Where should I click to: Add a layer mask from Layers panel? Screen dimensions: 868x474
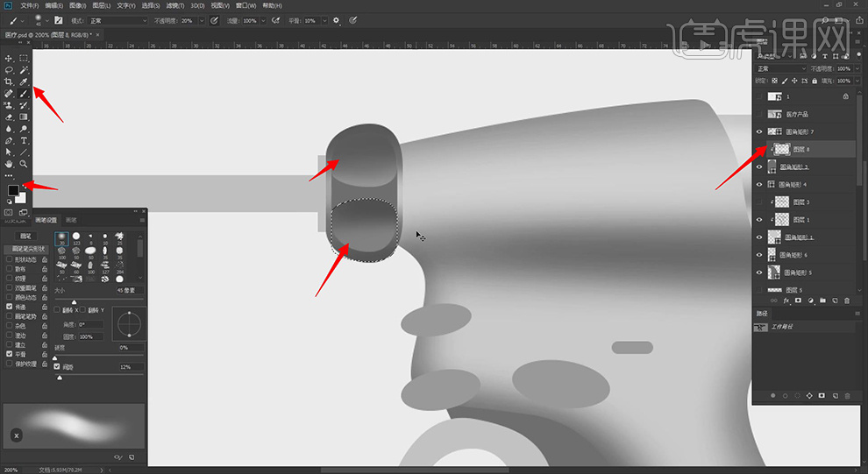click(798, 301)
